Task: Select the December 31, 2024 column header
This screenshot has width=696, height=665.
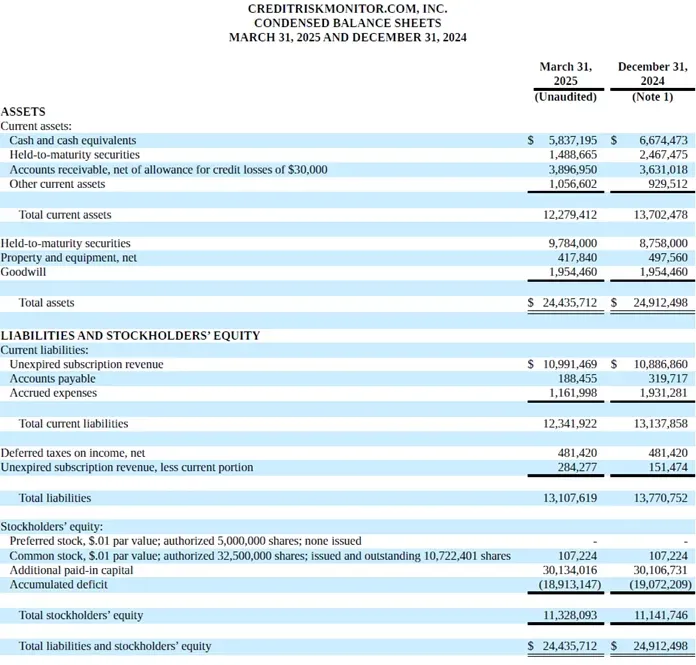Action: [652, 74]
